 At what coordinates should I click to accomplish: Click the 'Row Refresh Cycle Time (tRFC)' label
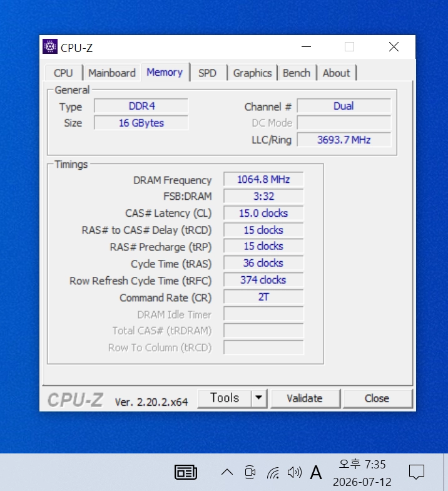tap(140, 281)
